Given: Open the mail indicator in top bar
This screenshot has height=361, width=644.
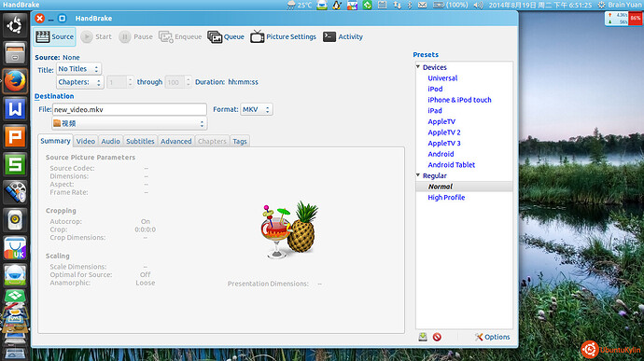Looking at the screenshot, I should (x=422, y=5).
